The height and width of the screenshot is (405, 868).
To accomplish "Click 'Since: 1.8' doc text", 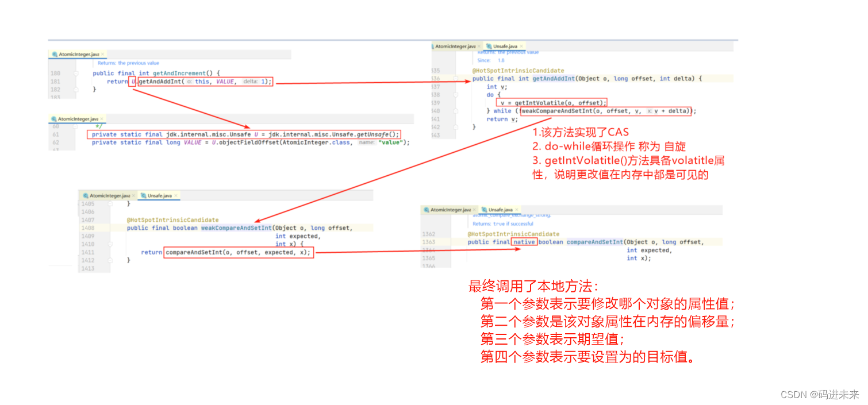I will click(x=490, y=60).
